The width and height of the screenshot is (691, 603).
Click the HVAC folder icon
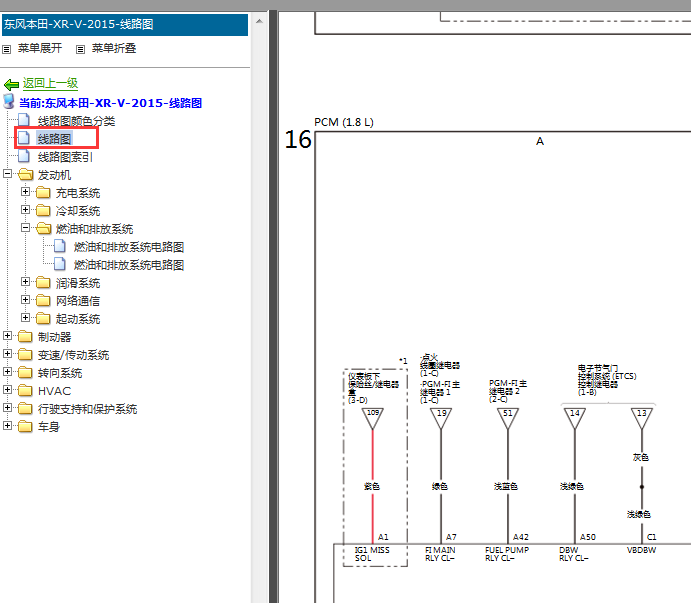tap(26, 391)
